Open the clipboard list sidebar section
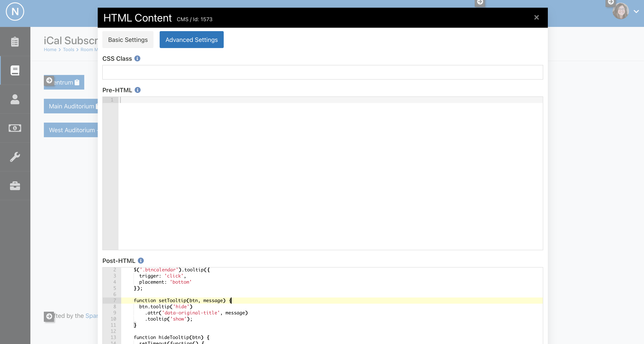This screenshot has height=344, width=644. [x=15, y=42]
